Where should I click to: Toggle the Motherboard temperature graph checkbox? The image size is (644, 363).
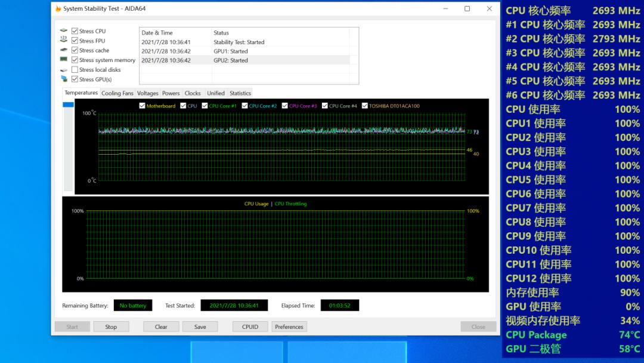coord(142,106)
